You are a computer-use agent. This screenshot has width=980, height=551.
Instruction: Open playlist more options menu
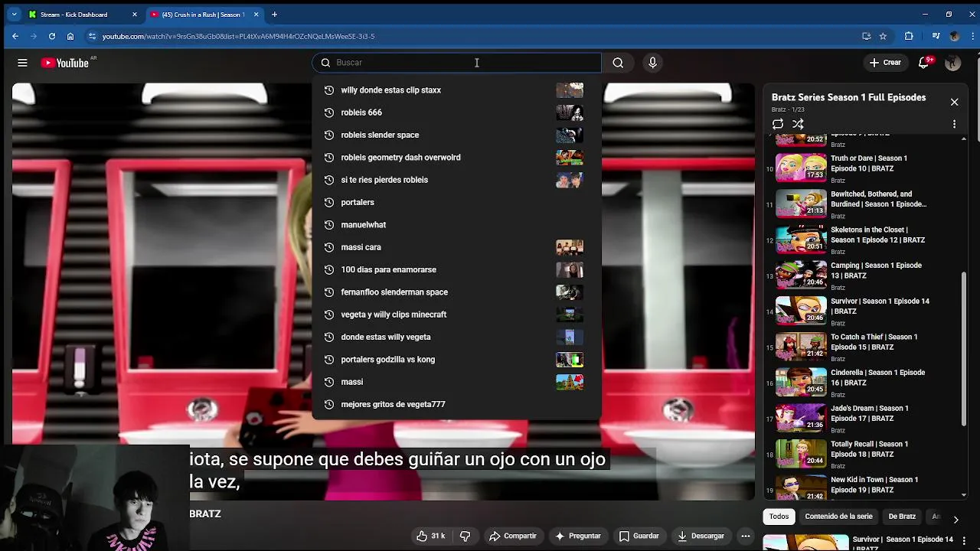pos(954,124)
